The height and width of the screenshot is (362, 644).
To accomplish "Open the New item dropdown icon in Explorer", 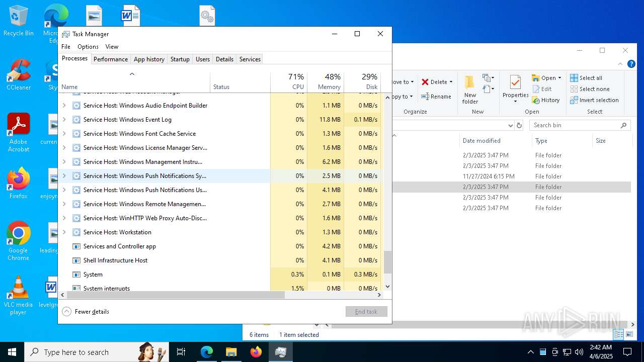I will click(488, 78).
